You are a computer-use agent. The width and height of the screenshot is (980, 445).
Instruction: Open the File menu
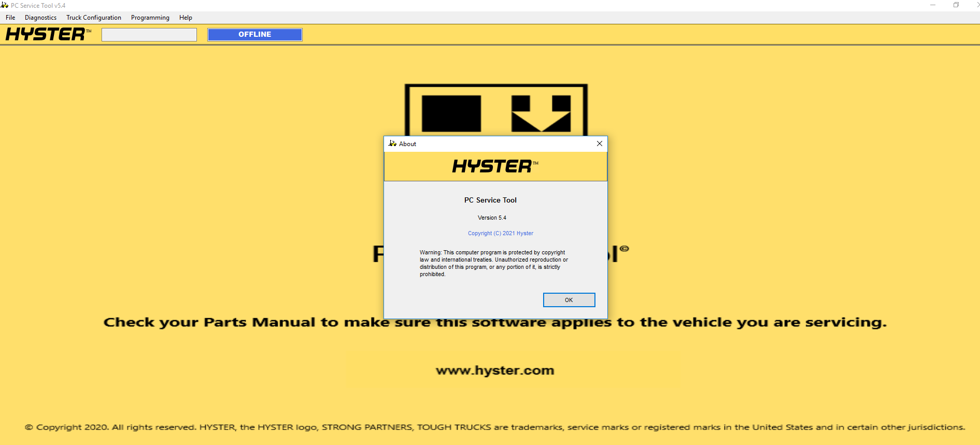click(x=10, y=18)
